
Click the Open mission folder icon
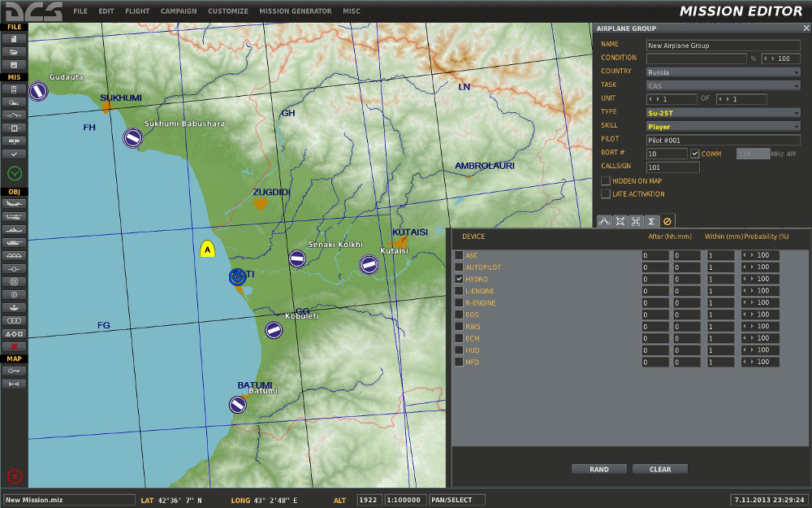[x=14, y=52]
